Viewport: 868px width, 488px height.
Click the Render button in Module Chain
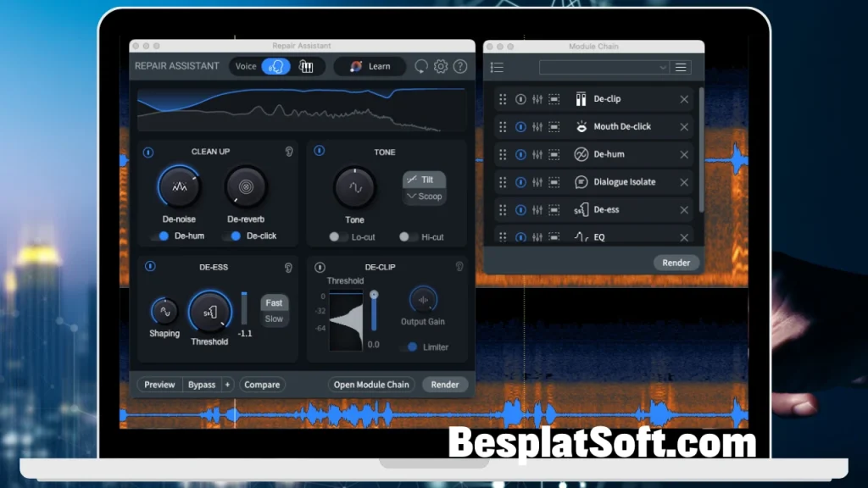point(676,263)
